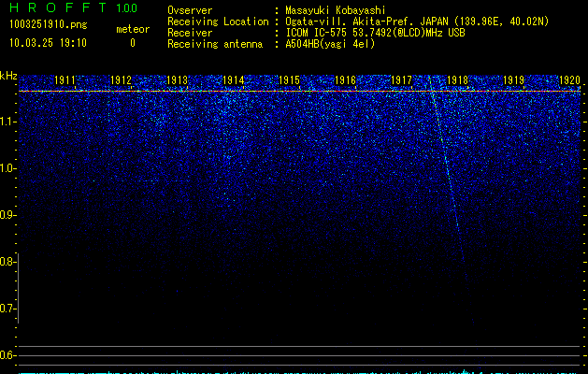Screen dimensions: 588x374
Task: Click the 1.0 kHz axis label
Action: tap(8, 168)
